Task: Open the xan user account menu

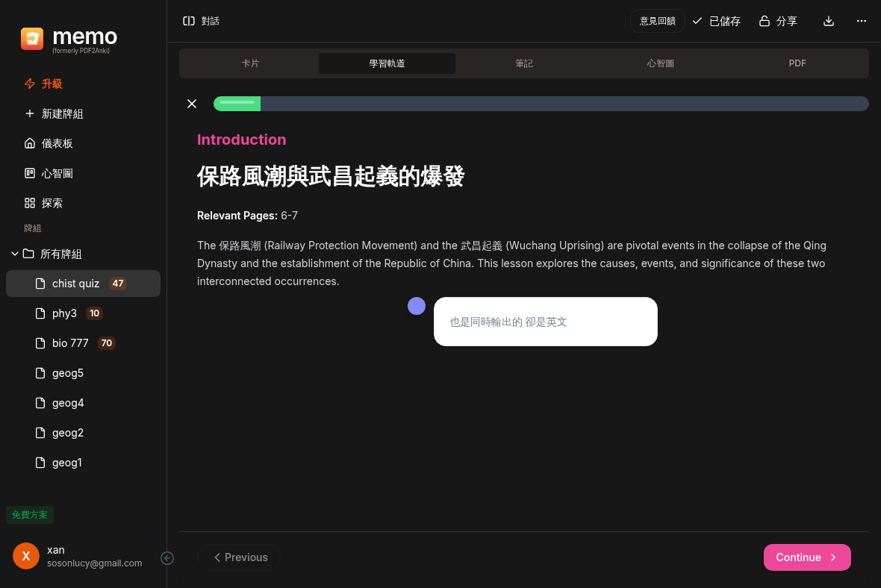Action: point(78,556)
